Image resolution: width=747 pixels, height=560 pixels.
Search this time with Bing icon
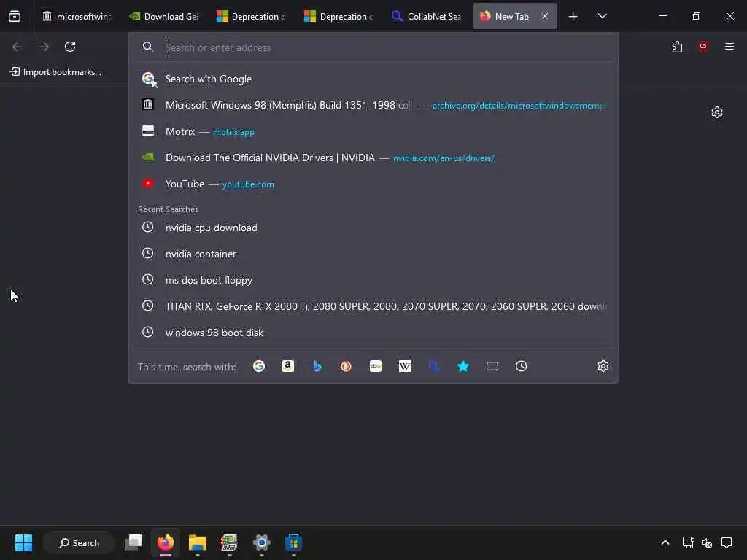(x=317, y=366)
